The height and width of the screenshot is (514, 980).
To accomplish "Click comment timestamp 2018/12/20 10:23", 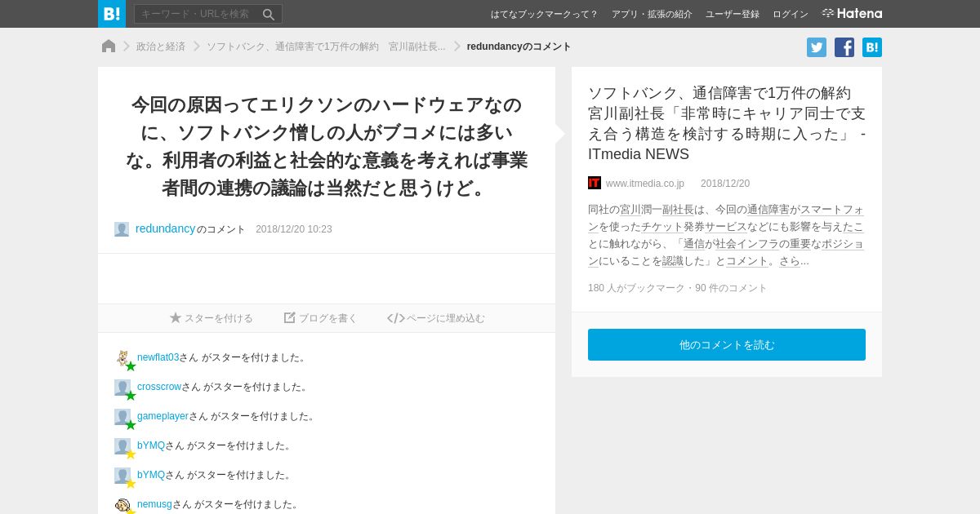I will click(x=294, y=229).
